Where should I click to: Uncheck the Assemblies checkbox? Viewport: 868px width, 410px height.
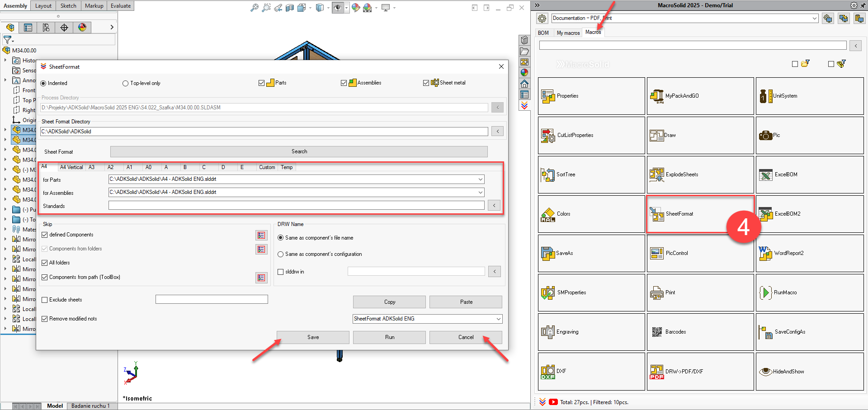[x=344, y=83]
